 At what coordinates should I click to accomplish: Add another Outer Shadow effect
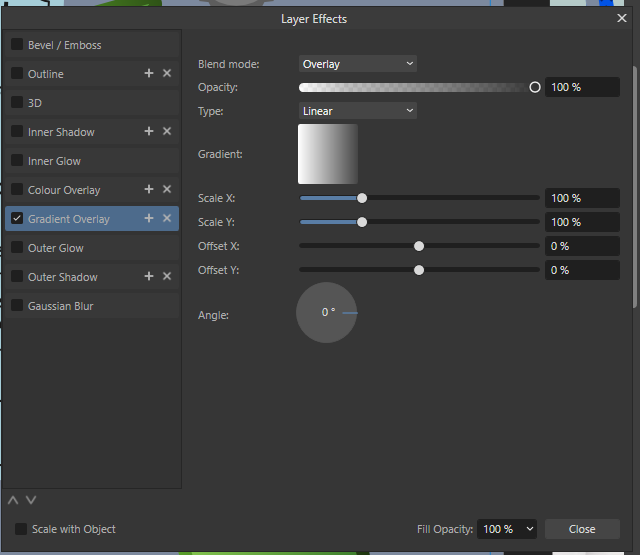(x=149, y=277)
